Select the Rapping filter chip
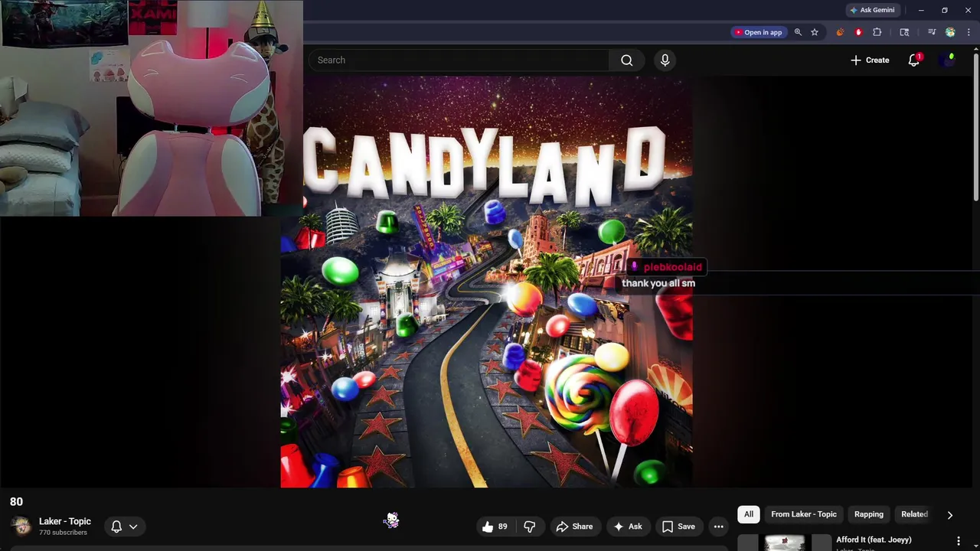This screenshot has width=980, height=551. coord(869,514)
